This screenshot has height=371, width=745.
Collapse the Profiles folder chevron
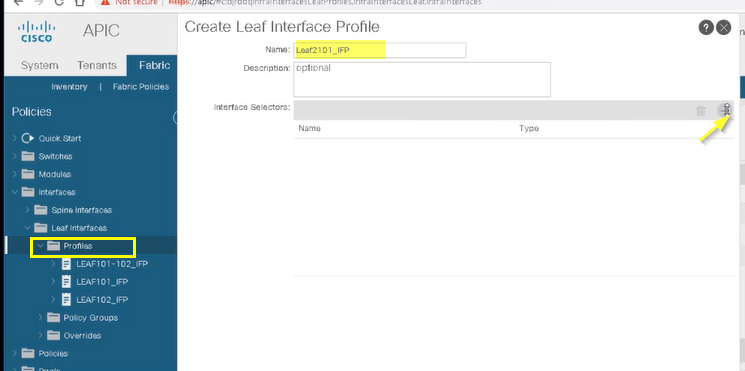(40, 246)
